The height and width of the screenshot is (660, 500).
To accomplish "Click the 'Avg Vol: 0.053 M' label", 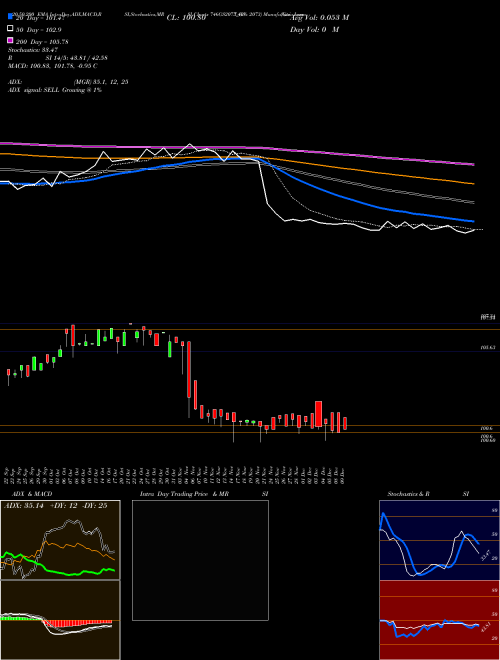I will click(x=319, y=18).
